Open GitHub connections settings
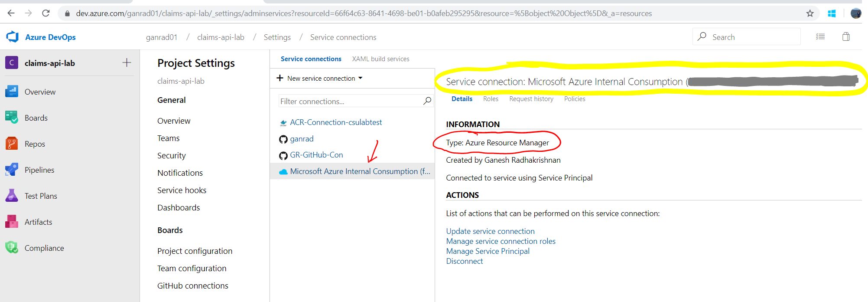 (x=192, y=286)
